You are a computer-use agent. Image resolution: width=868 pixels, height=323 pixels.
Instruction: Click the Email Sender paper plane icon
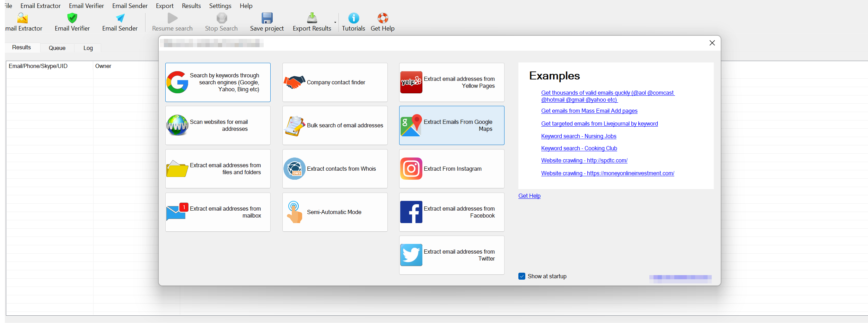(x=120, y=18)
